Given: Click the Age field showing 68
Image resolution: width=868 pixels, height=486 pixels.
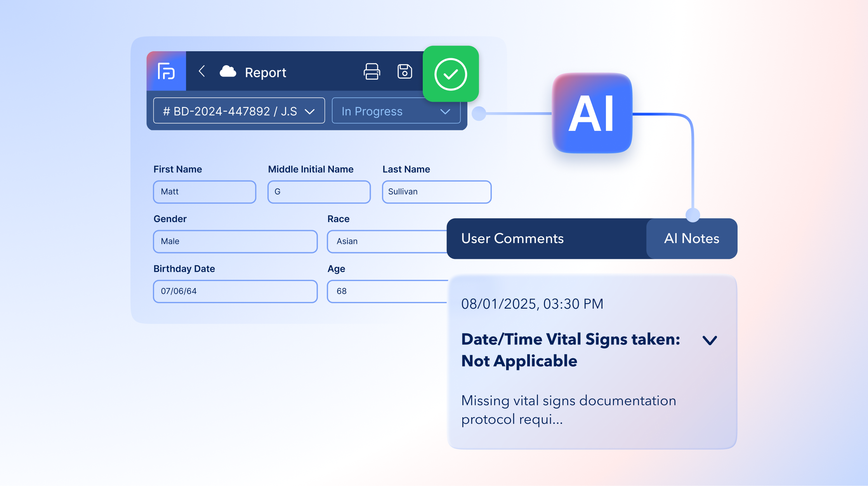Looking at the screenshot, I should tap(386, 291).
